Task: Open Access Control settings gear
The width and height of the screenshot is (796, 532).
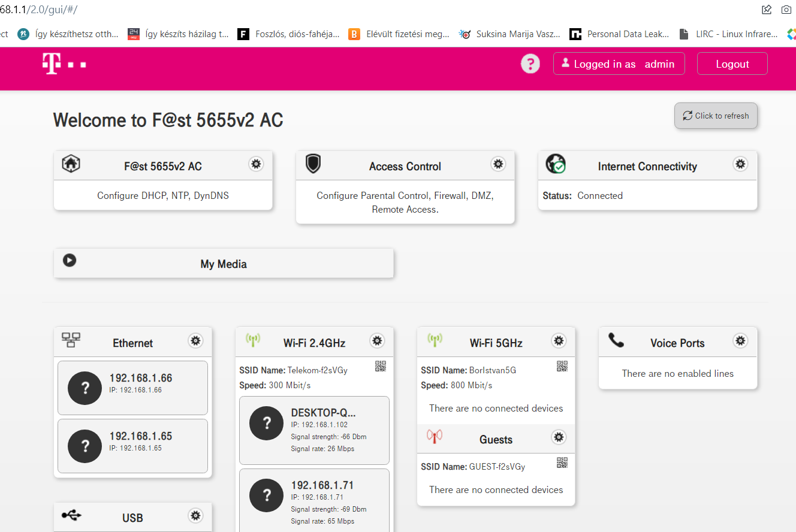Action: (x=498, y=164)
